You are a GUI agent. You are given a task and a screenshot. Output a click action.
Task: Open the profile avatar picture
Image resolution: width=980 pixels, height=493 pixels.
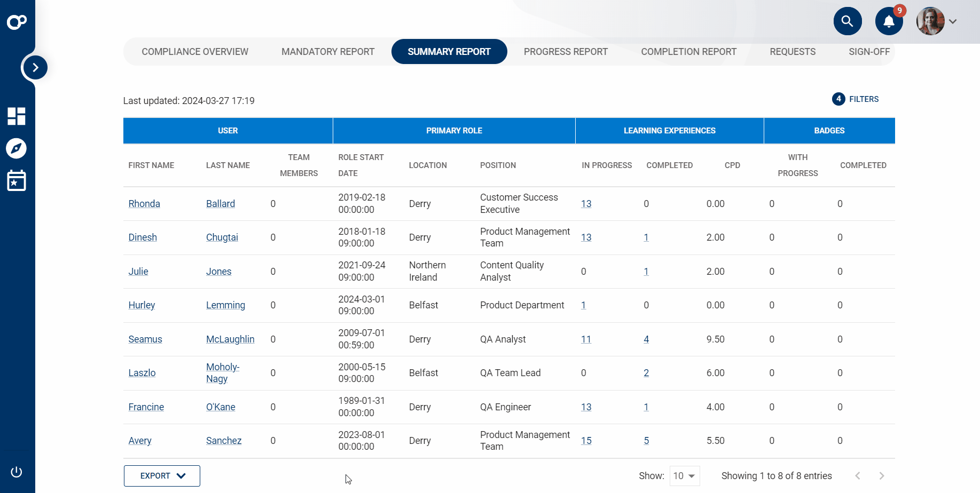click(x=930, y=21)
